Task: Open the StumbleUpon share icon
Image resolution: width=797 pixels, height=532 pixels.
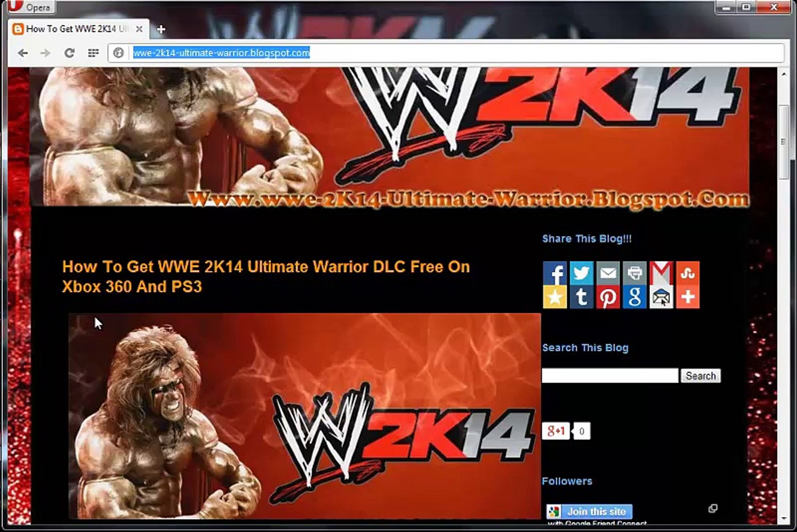Action: [x=688, y=273]
